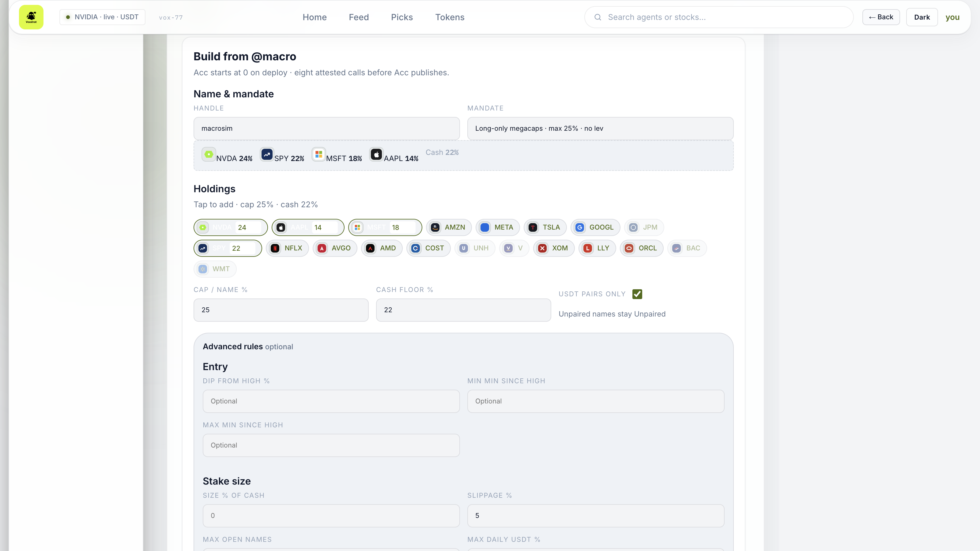The image size is (980, 551).
Task: Click the Google icon on GOOGL chip
Action: coord(580,227)
